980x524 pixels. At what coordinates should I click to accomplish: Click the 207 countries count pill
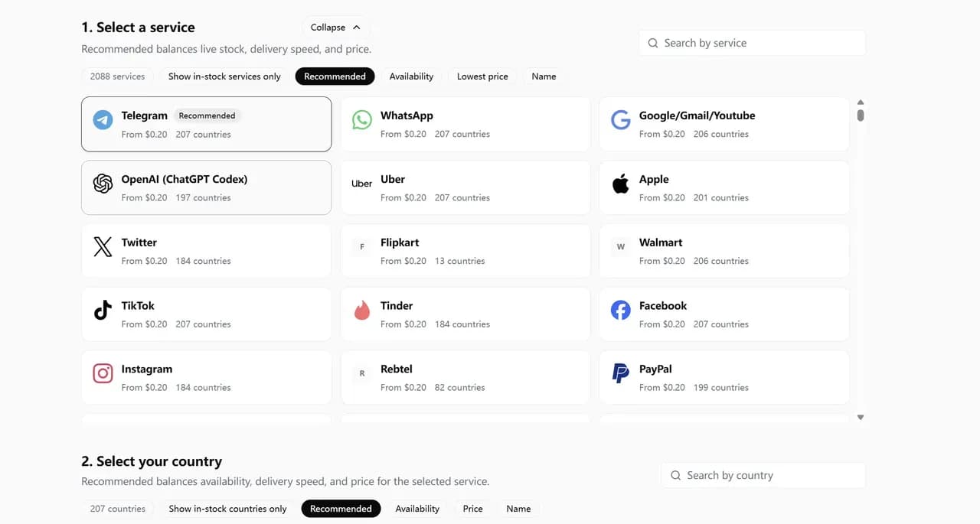point(117,509)
